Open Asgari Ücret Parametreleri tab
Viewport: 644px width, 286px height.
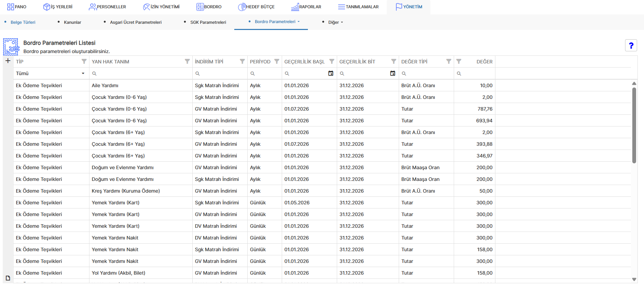pyautogui.click(x=136, y=22)
